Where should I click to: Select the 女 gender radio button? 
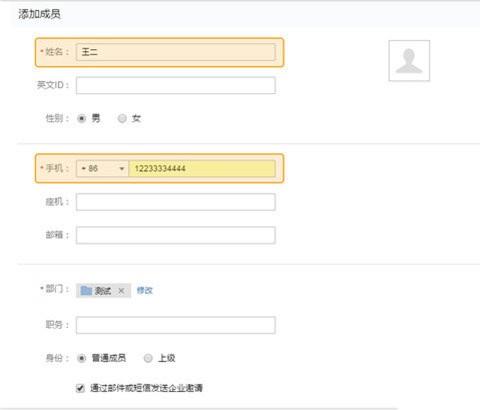[x=122, y=118]
